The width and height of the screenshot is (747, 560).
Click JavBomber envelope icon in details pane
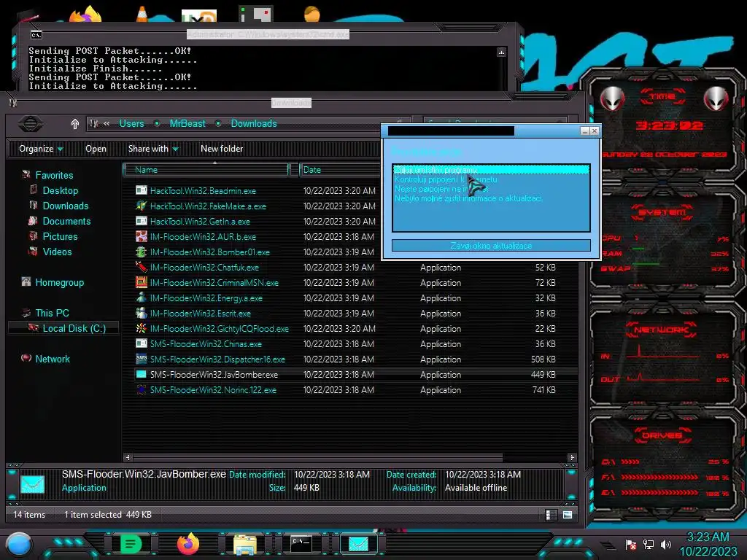click(x=32, y=484)
